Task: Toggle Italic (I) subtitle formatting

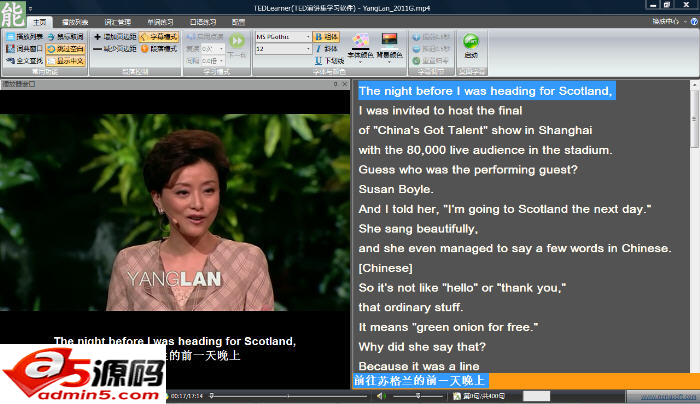Action: coord(326,49)
